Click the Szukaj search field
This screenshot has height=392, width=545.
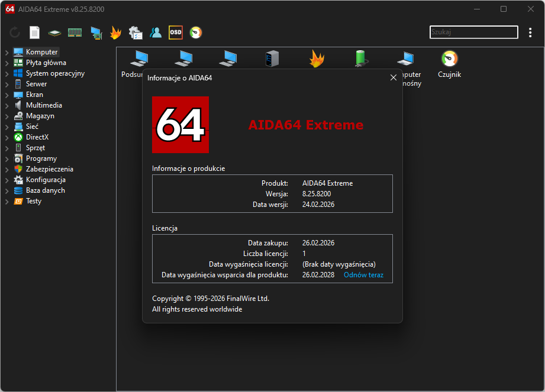click(x=474, y=32)
